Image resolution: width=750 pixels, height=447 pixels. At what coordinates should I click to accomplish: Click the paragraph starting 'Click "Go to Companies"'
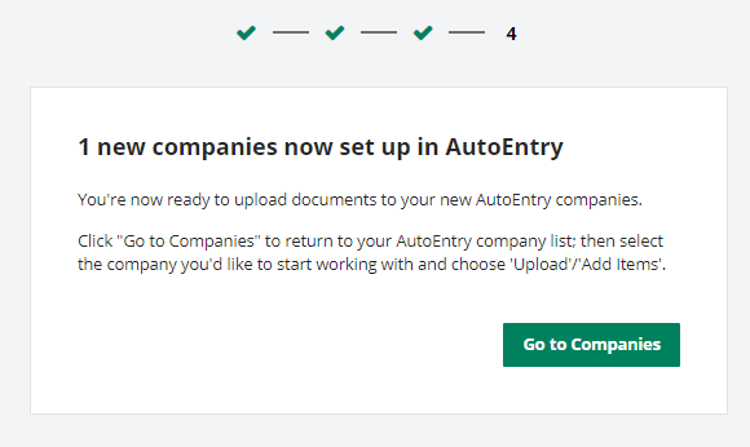click(x=371, y=254)
